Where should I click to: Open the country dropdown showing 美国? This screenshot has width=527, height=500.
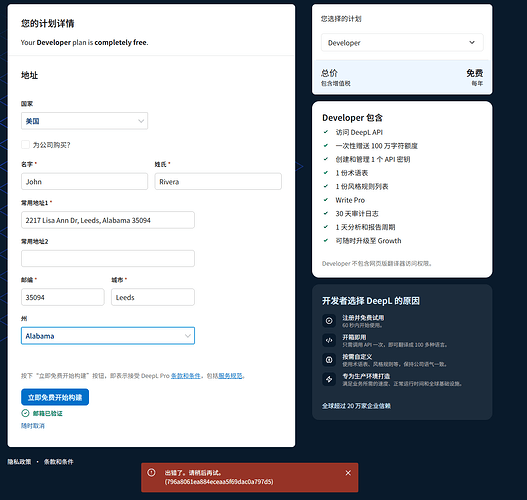pos(84,121)
